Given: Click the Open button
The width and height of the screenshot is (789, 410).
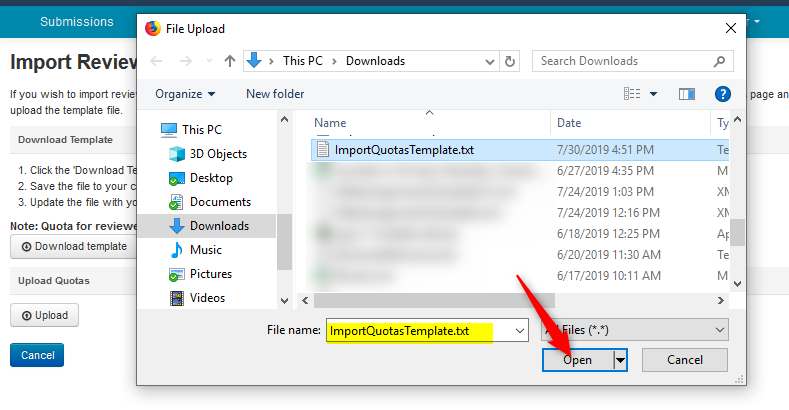Looking at the screenshot, I should click(578, 360).
